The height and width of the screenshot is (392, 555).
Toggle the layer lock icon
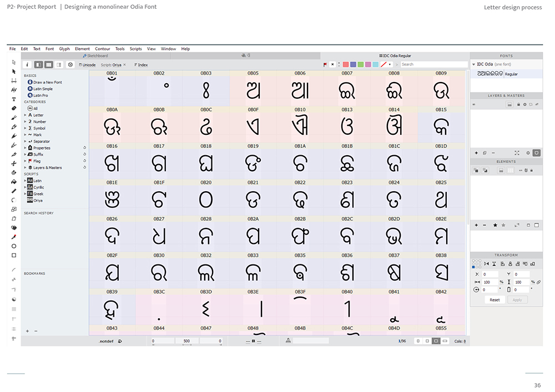(518, 104)
